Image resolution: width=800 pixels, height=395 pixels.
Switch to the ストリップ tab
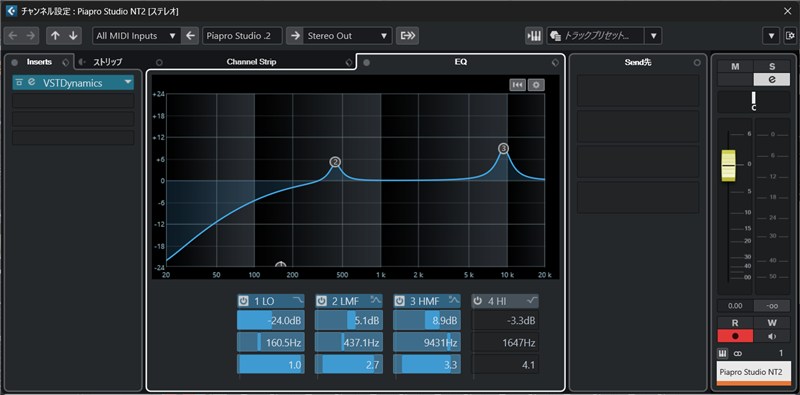[108, 63]
